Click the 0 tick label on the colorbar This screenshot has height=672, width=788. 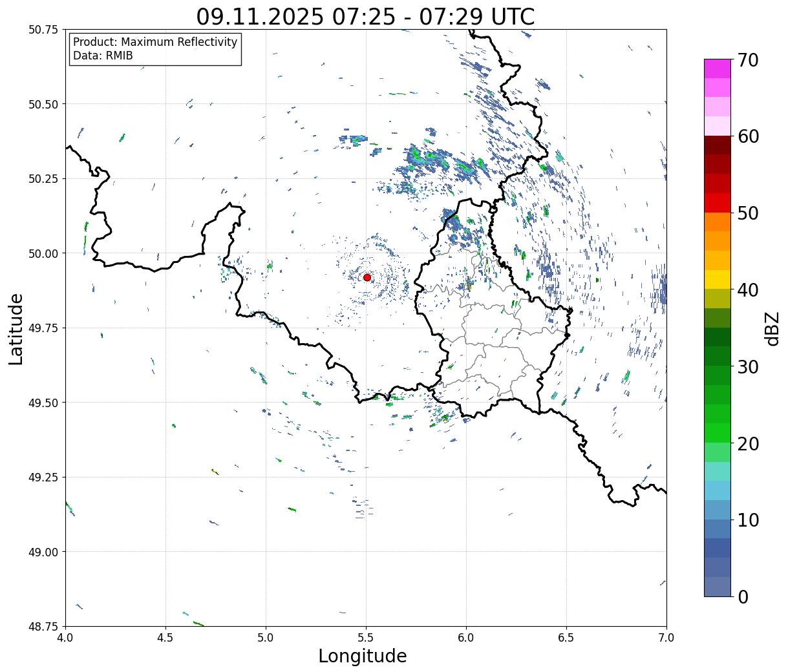pyautogui.click(x=742, y=596)
